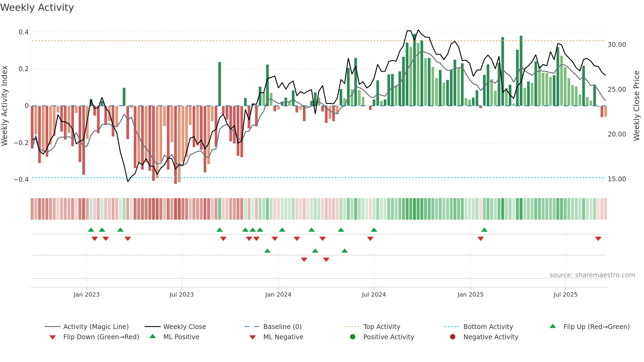
Task: Toggle the Weekly Close legend entry
Action: (x=175, y=327)
